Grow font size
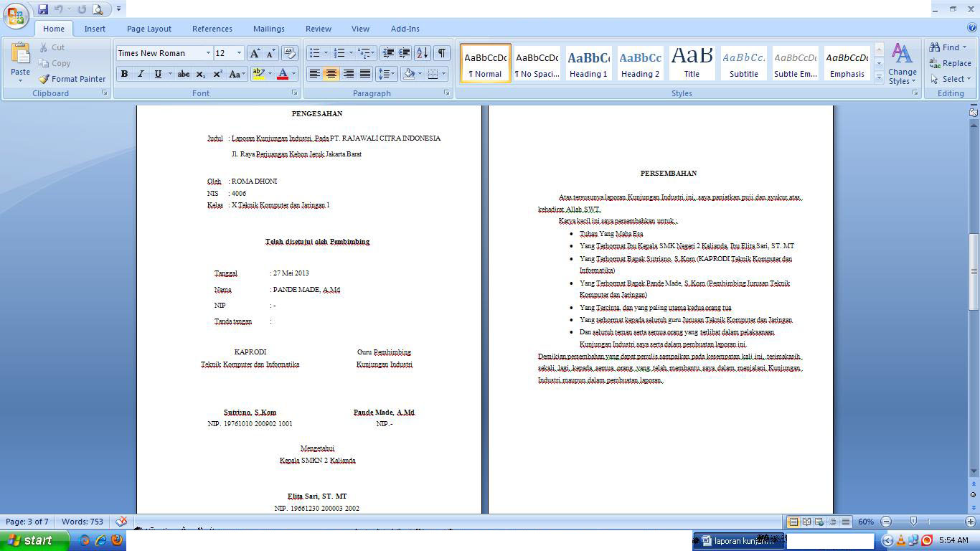 255,53
